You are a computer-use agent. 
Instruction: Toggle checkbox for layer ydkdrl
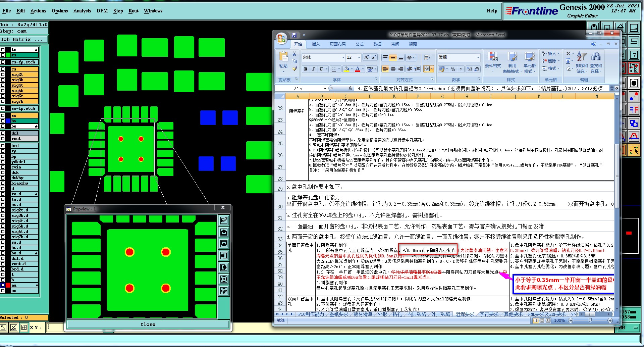coord(3,162)
